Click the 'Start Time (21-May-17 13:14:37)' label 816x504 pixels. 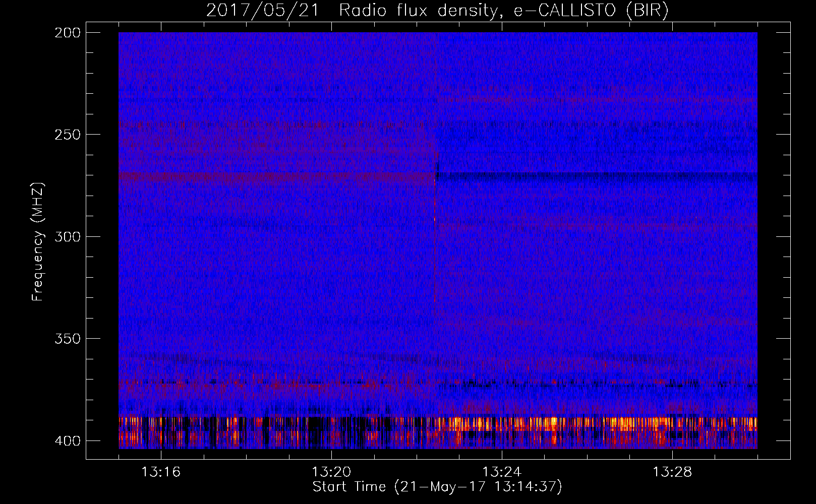[437, 487]
